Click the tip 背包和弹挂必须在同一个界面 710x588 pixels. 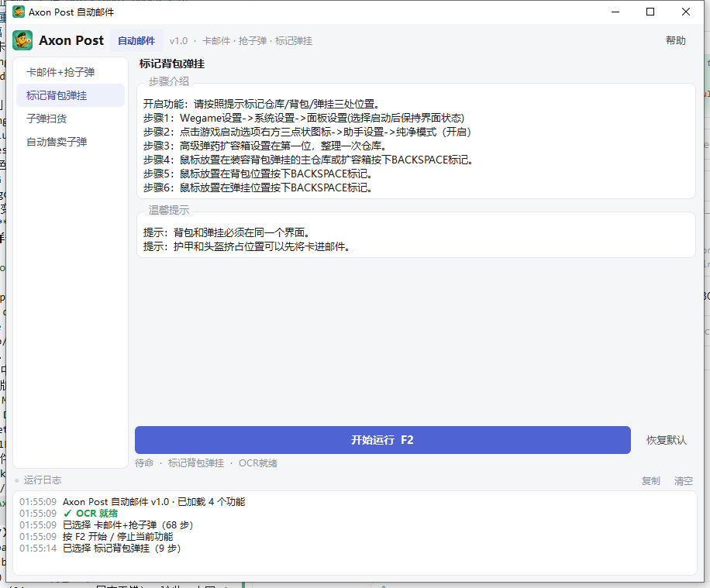coord(226,232)
